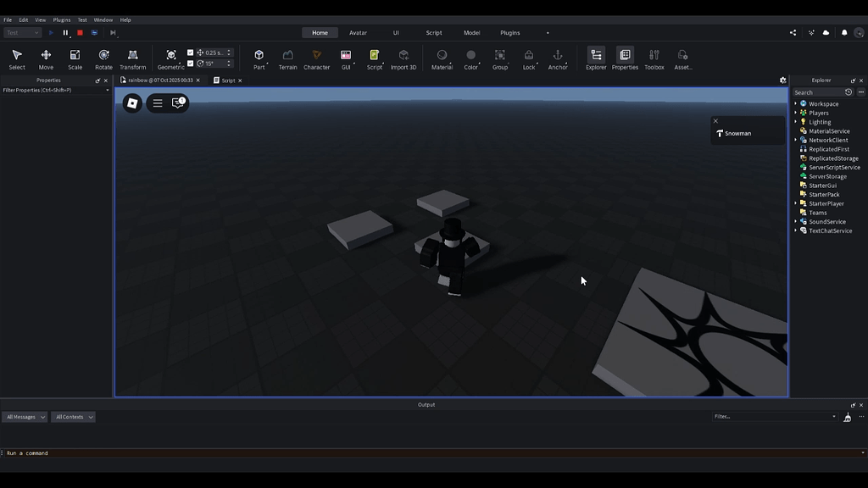Click the Import 3D icon
868x488 pixels.
pos(403,59)
